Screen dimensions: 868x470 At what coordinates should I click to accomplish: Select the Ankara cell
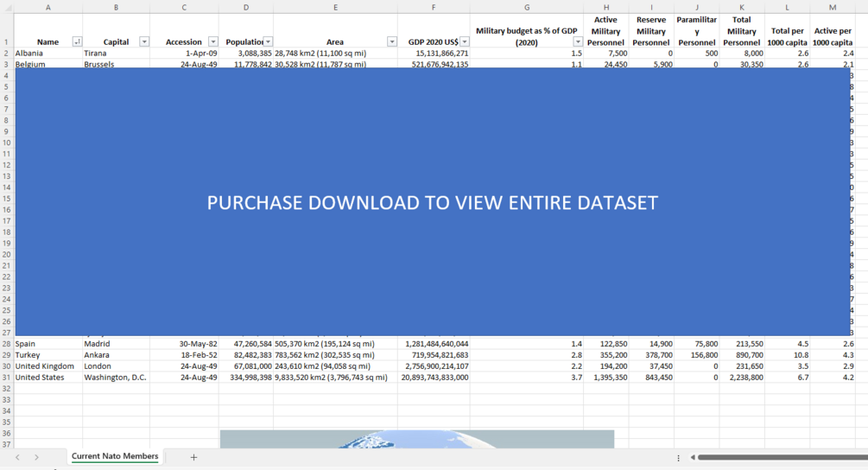point(117,355)
